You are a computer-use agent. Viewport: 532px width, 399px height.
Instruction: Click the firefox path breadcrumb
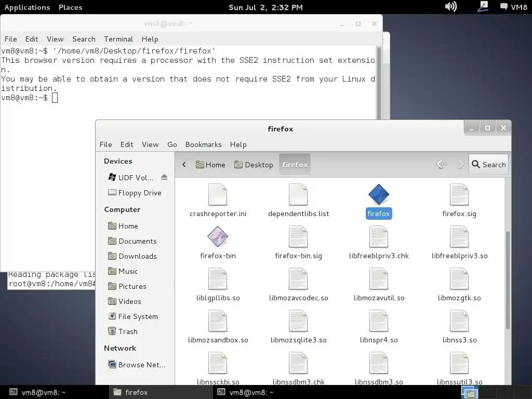[x=295, y=165]
